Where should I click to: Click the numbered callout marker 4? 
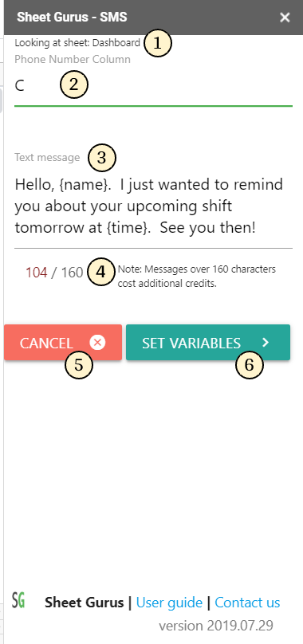[x=101, y=272]
